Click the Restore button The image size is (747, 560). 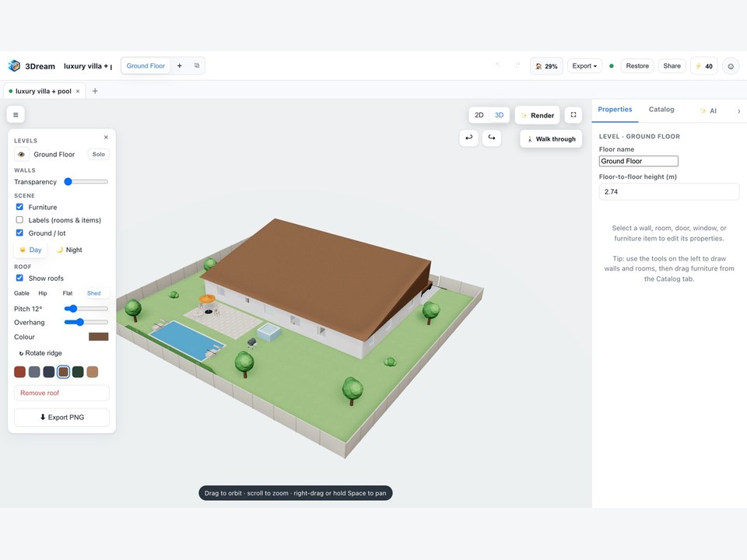tap(637, 66)
